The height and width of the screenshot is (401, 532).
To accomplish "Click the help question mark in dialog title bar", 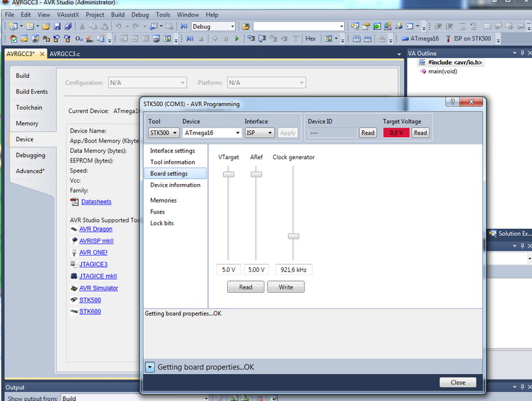I will click(453, 102).
